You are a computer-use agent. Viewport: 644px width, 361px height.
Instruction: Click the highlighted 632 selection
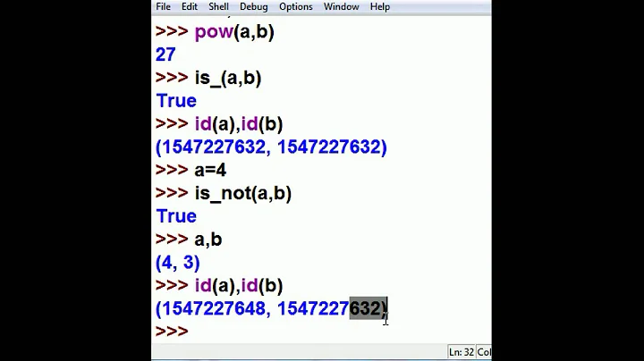[x=368, y=308]
